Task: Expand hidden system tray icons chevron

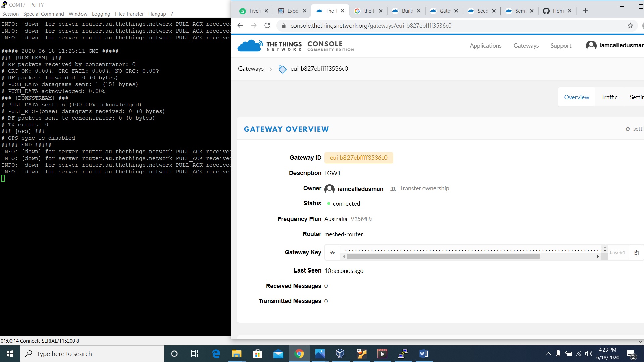Action: 548,354
